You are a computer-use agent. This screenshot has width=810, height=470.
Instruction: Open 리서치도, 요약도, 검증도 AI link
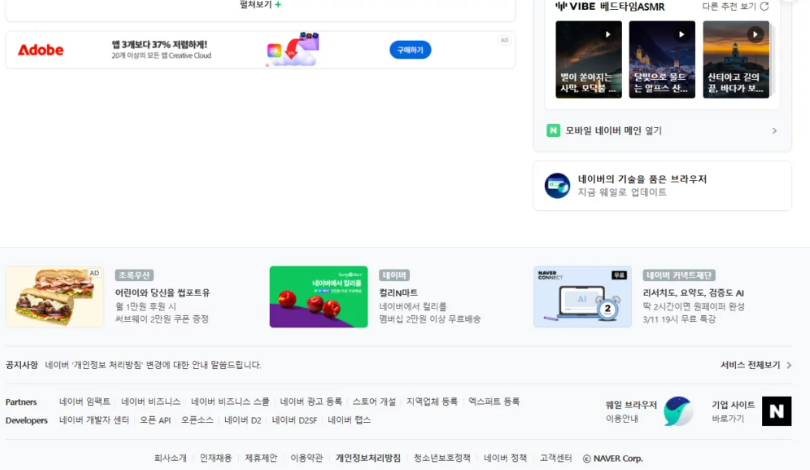(x=693, y=293)
